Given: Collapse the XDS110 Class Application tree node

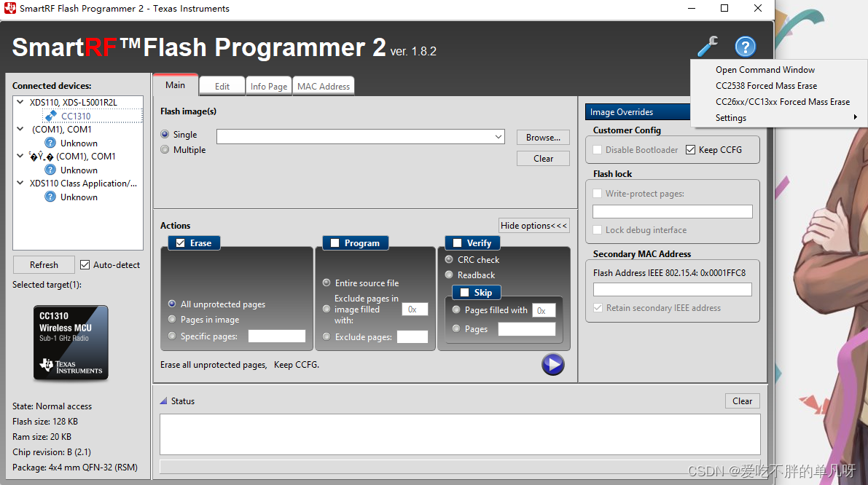Looking at the screenshot, I should pyautogui.click(x=20, y=183).
